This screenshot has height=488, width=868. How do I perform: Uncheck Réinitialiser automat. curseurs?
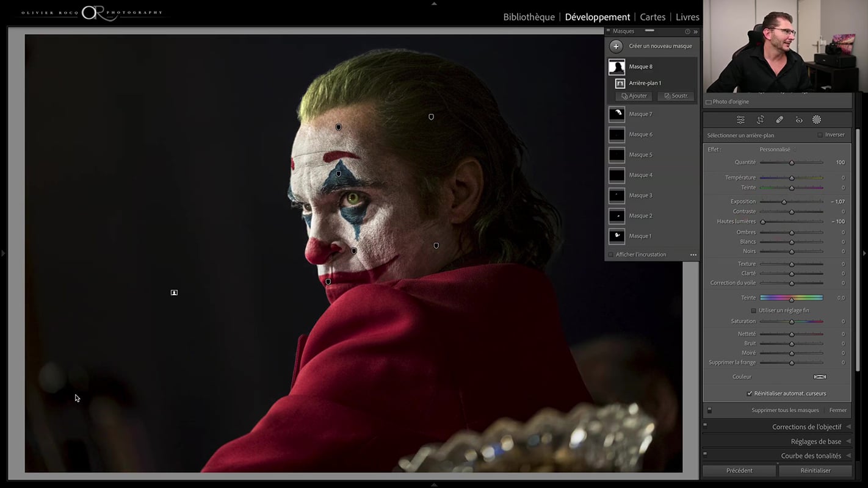(x=750, y=393)
